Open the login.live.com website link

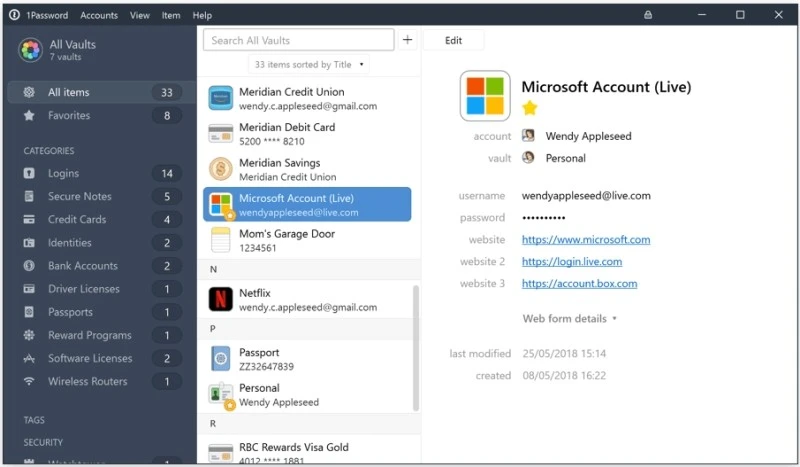point(571,262)
